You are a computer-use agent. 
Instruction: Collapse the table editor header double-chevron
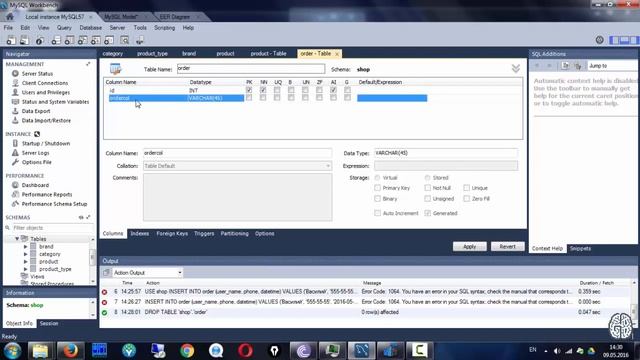click(x=516, y=69)
